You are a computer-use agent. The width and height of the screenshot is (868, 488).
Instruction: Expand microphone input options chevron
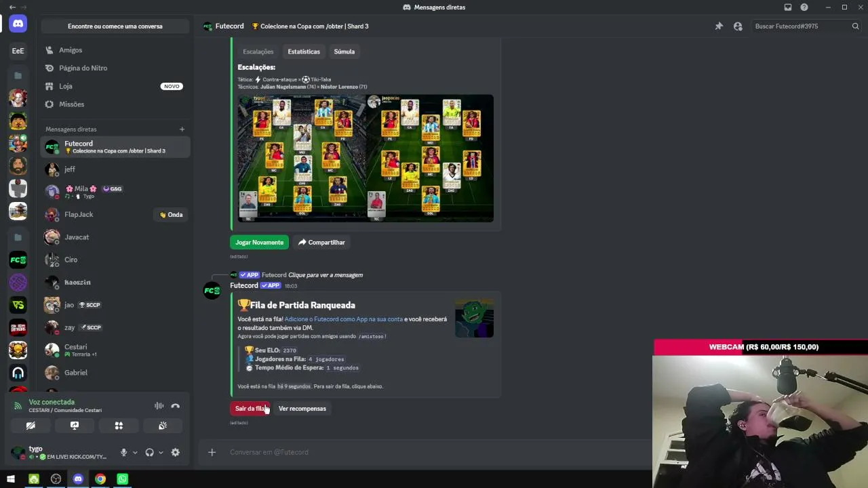pyautogui.click(x=135, y=453)
